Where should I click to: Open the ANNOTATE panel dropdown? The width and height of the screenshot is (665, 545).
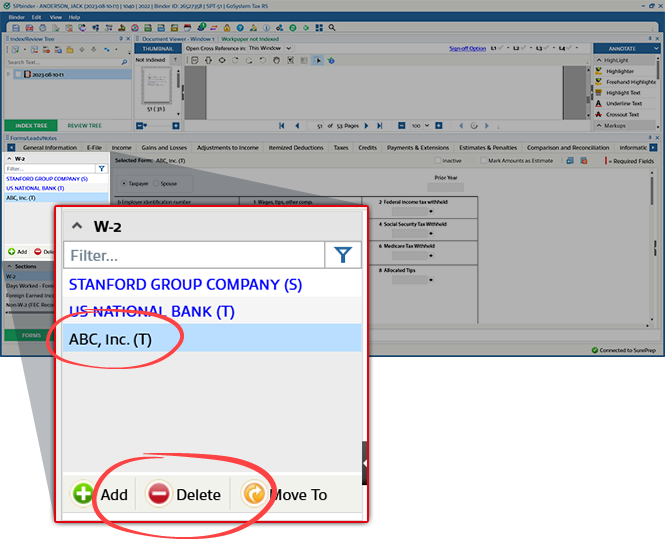point(656,49)
